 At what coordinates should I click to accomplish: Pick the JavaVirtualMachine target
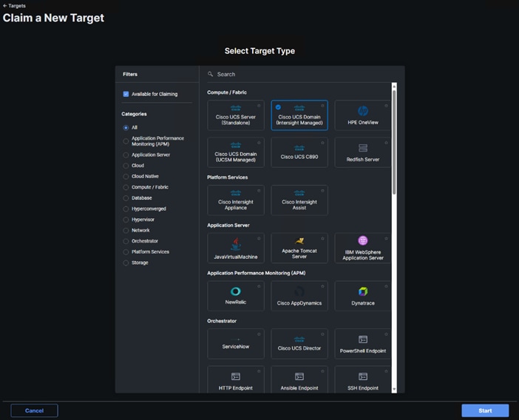(236, 248)
